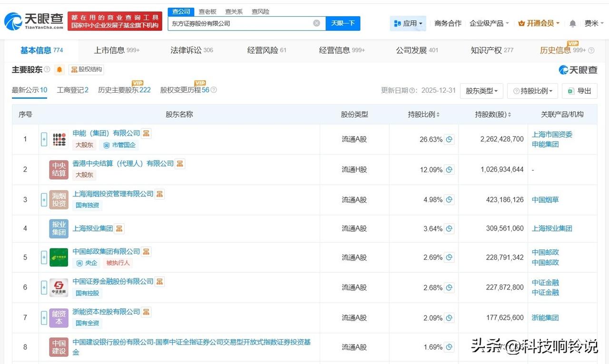Image resolution: width=609 pixels, height=364 pixels.
Task: Click the pie chart icon next to 2.69%
Action: [x=449, y=258]
